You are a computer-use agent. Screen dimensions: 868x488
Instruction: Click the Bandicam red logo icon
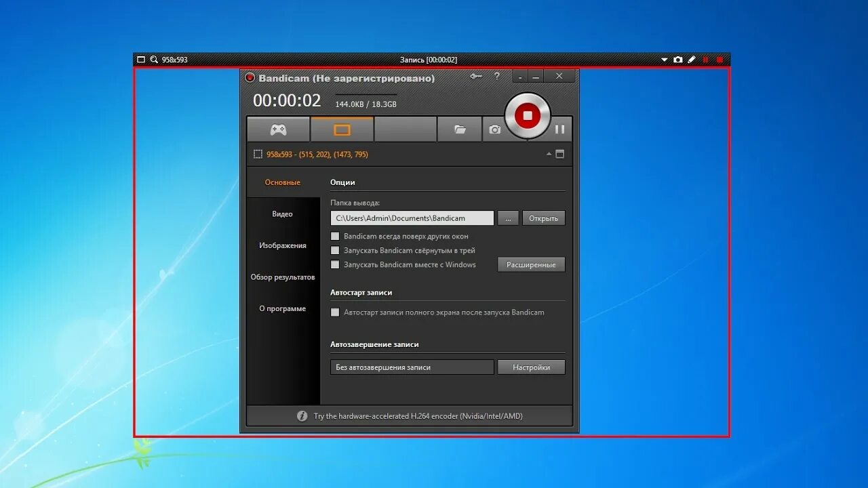(x=250, y=78)
